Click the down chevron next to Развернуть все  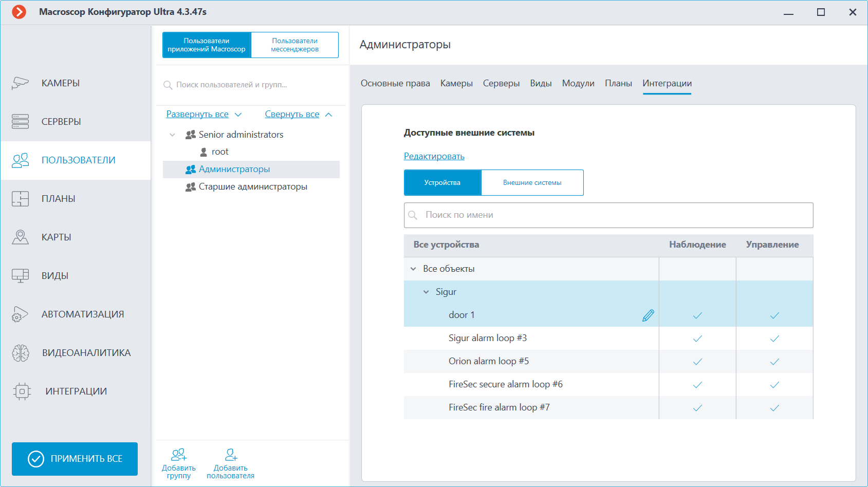[x=238, y=115]
